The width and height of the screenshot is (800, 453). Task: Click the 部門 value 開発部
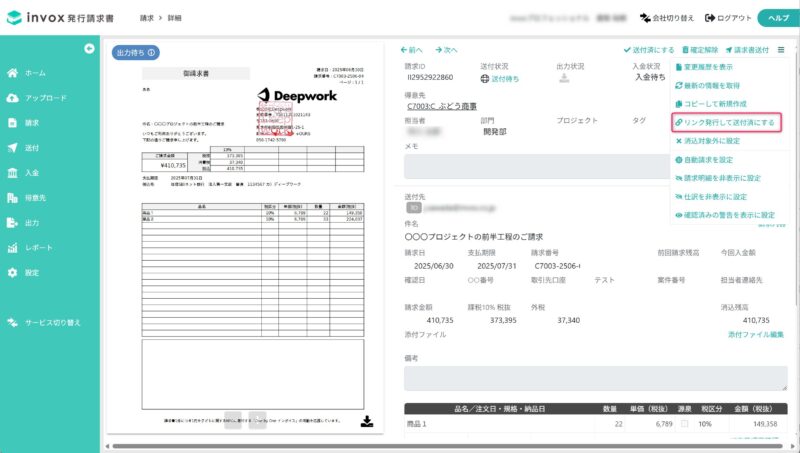click(x=494, y=132)
